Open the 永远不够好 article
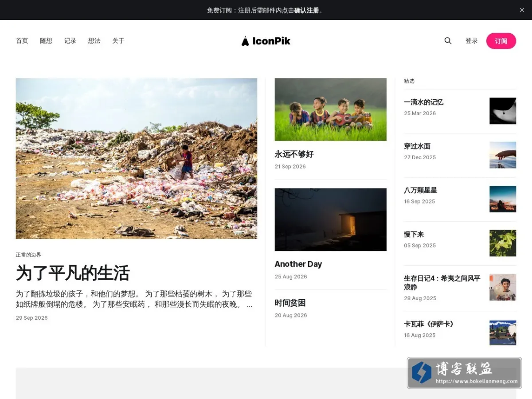The image size is (532, 399). [x=294, y=154]
